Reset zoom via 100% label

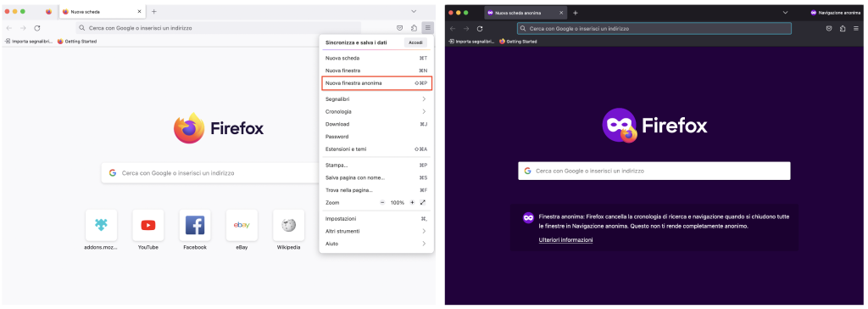(398, 203)
